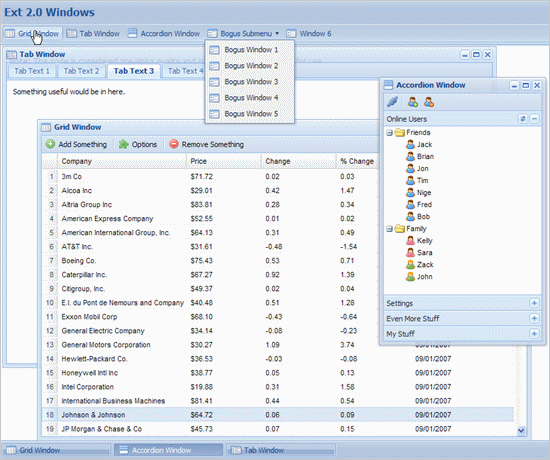Screen dimensions: 550x460
Task: Select Intel Corporation grid row
Action: 278,387
